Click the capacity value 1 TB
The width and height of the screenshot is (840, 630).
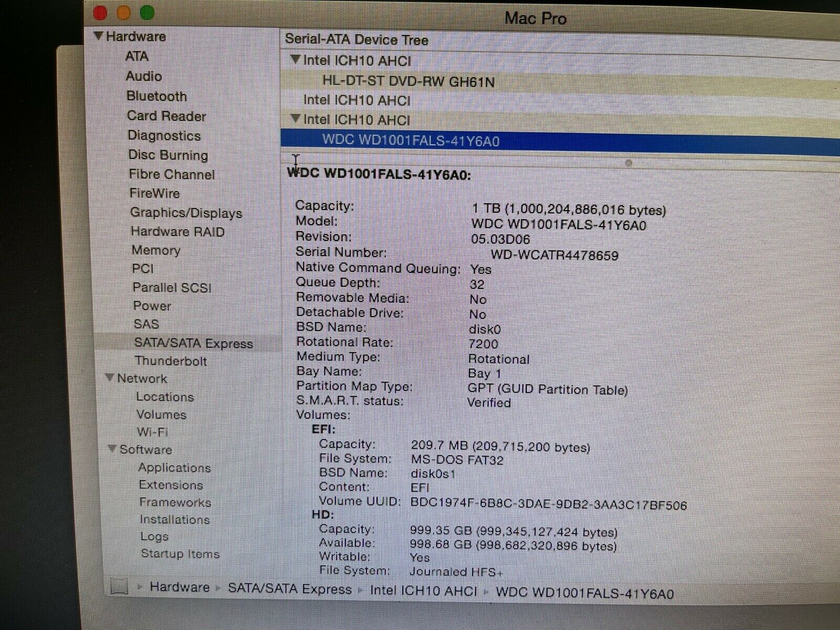(569, 210)
